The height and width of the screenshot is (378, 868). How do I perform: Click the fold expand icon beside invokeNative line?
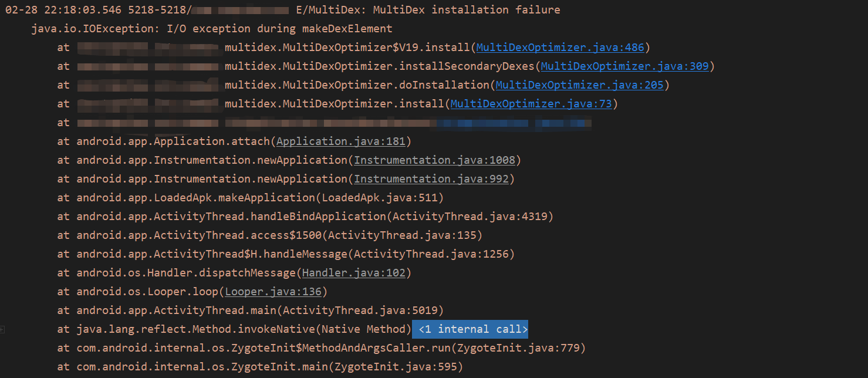tap(2, 330)
